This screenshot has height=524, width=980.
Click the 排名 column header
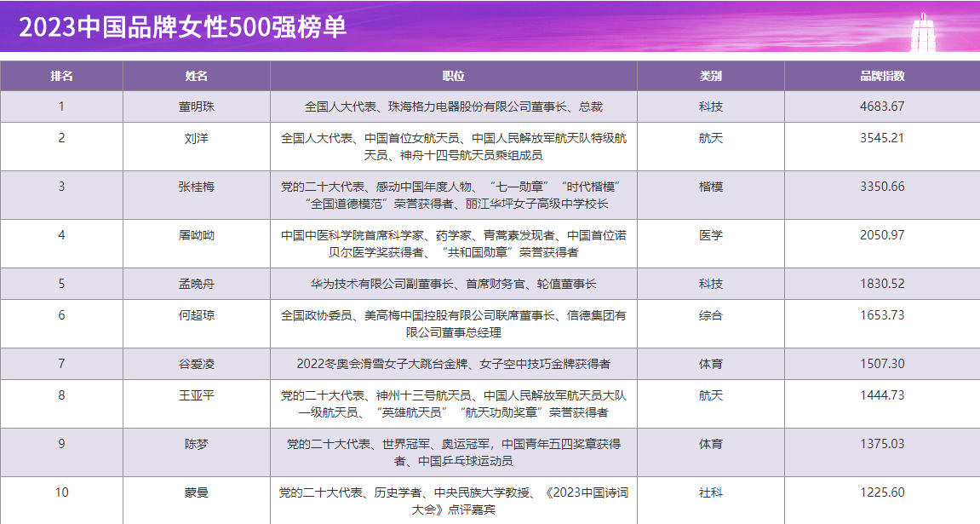point(61,76)
